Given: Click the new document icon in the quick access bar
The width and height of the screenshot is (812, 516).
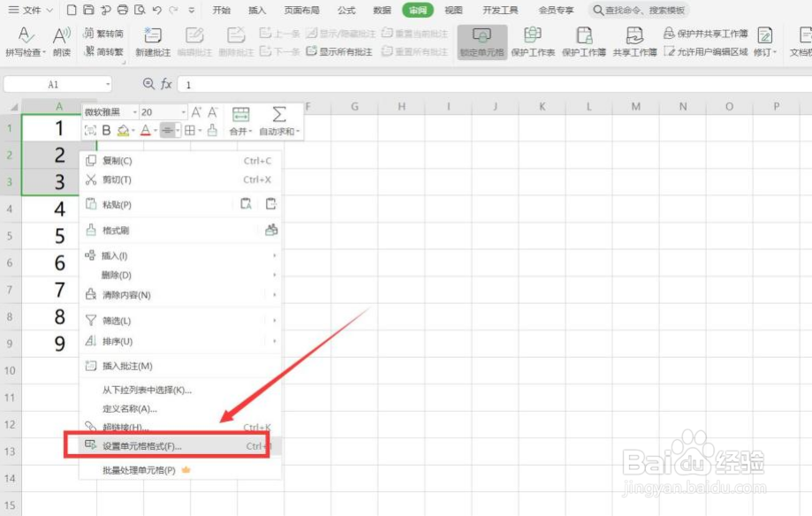Looking at the screenshot, I should pyautogui.click(x=72, y=10).
